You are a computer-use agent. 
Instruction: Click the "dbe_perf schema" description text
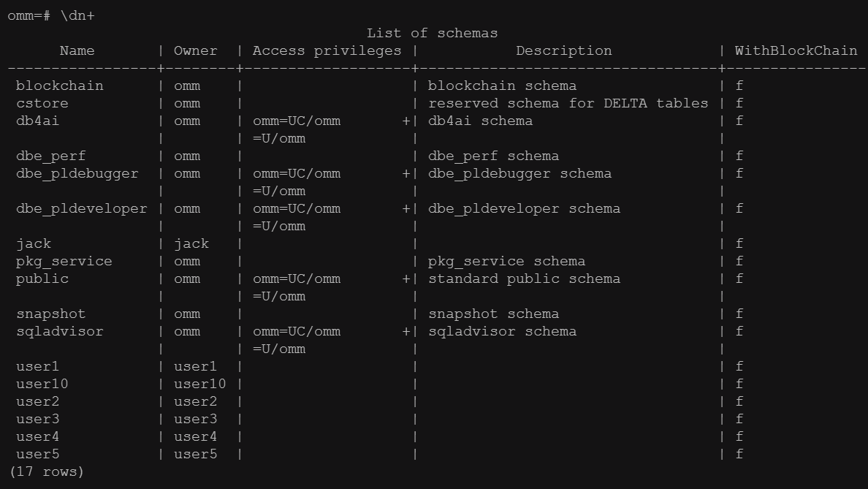coord(493,156)
